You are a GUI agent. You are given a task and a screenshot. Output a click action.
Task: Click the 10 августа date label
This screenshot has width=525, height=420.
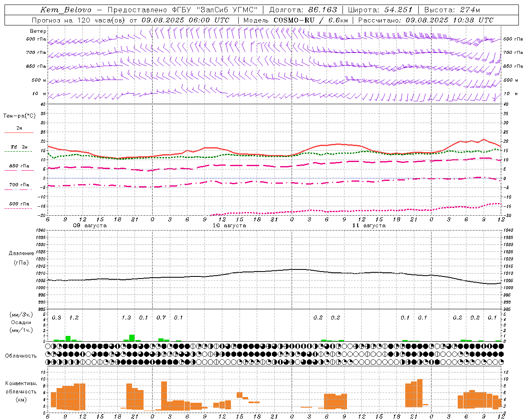(229, 226)
